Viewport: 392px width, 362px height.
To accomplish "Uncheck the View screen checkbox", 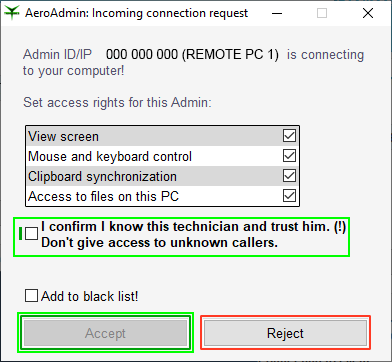I will coord(289,136).
